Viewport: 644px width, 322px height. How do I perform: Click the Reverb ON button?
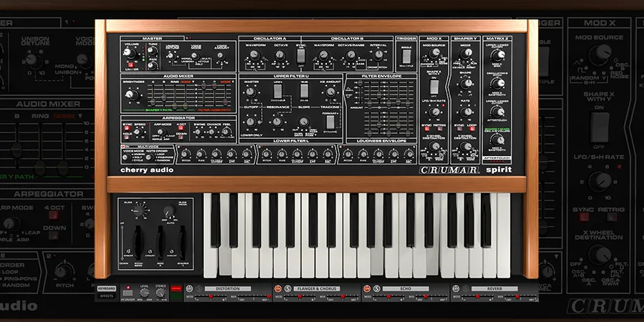coord(456,289)
